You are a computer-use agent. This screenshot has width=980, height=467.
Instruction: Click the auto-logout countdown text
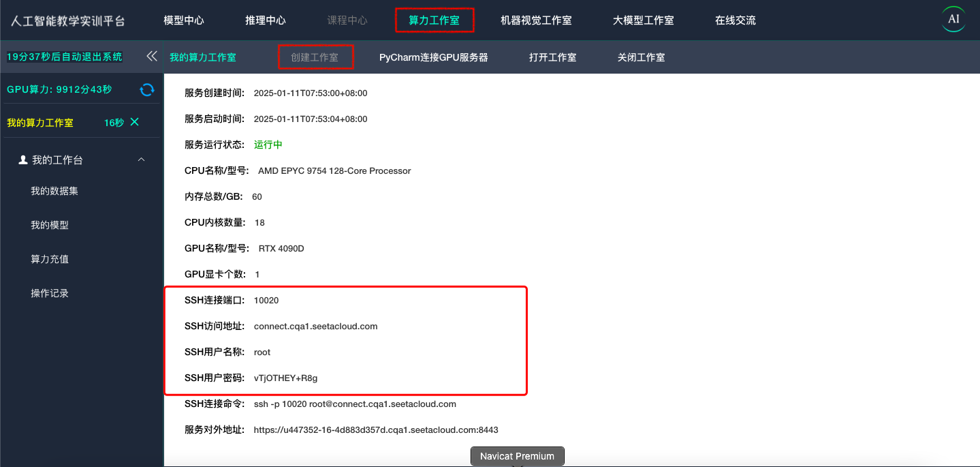(65, 57)
